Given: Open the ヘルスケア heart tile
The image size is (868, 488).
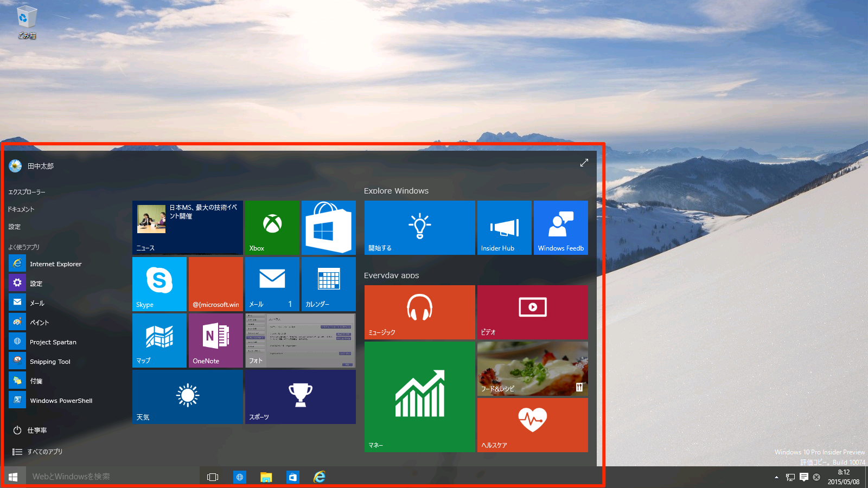Looking at the screenshot, I should tap(533, 425).
